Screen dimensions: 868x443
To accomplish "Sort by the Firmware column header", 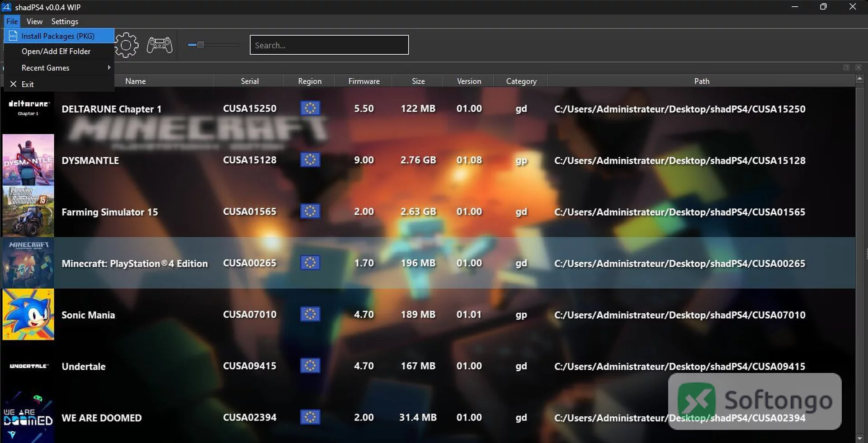I will (x=364, y=81).
